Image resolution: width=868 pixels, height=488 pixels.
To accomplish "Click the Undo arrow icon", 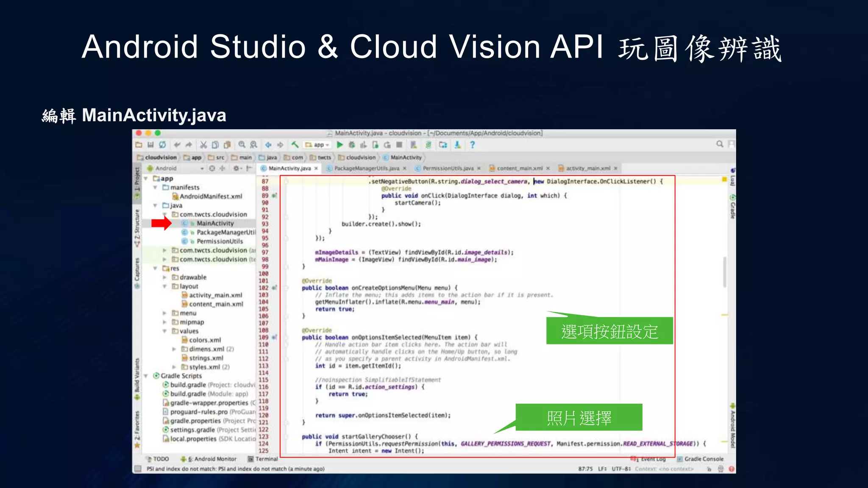I will click(x=177, y=145).
